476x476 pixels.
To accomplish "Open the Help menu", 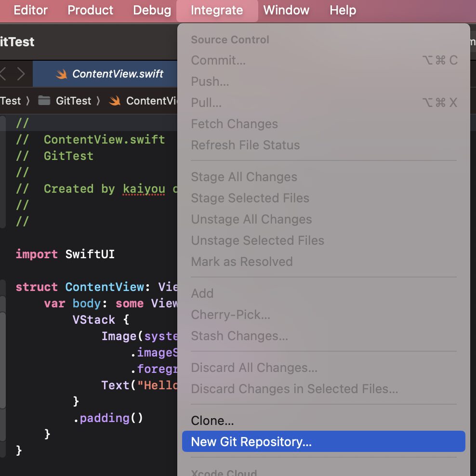I will coord(343,10).
